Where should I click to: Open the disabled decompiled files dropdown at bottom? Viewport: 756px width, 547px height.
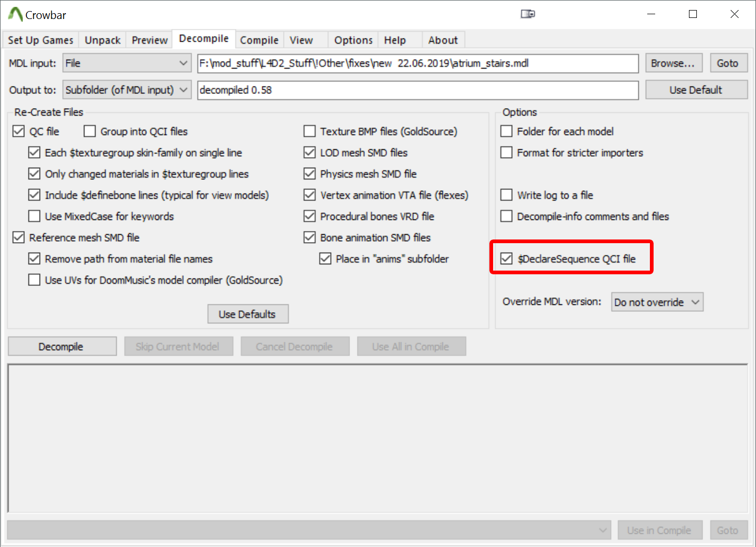[309, 530]
